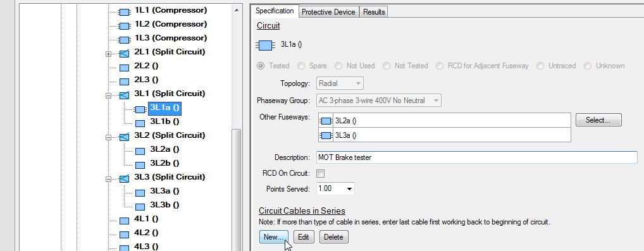Open the Phaseway Group dropdown
Image resolution: width=644 pixels, height=251 pixels.
379,101
